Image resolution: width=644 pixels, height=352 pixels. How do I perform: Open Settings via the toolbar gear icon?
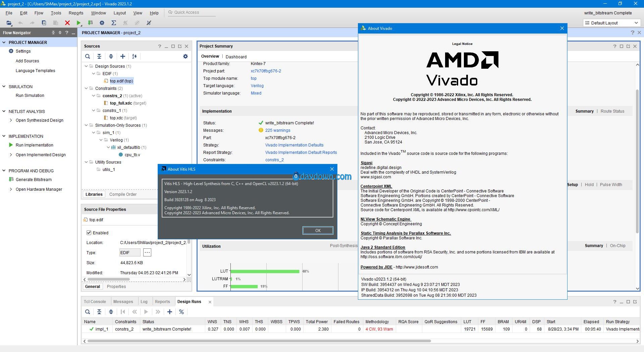tap(102, 23)
